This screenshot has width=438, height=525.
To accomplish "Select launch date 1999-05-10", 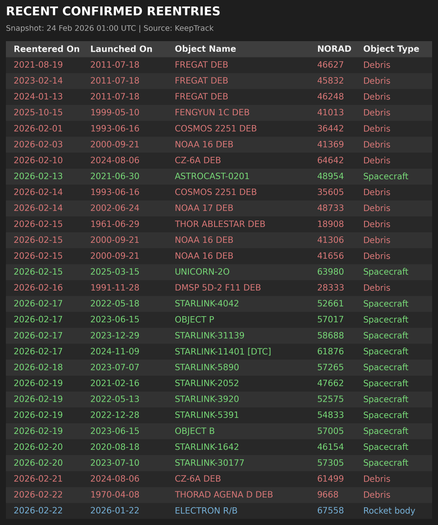I will pyautogui.click(x=115, y=112).
